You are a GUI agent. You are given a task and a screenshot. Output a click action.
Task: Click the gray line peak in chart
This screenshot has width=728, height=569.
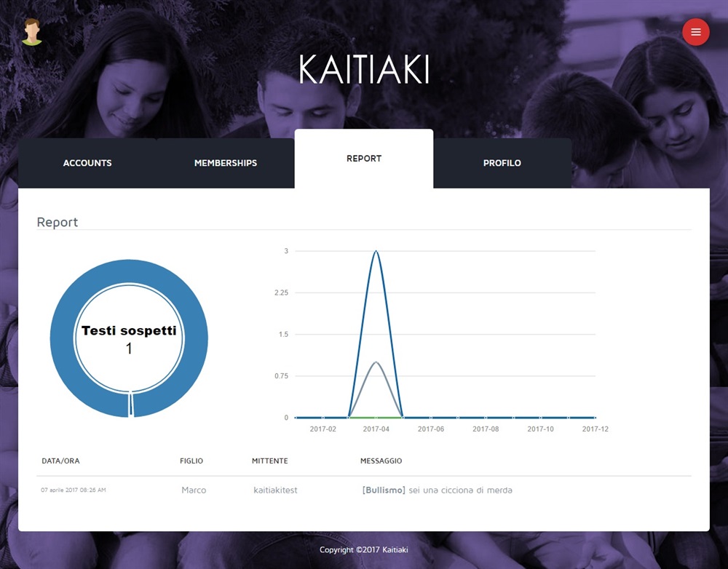click(x=376, y=362)
